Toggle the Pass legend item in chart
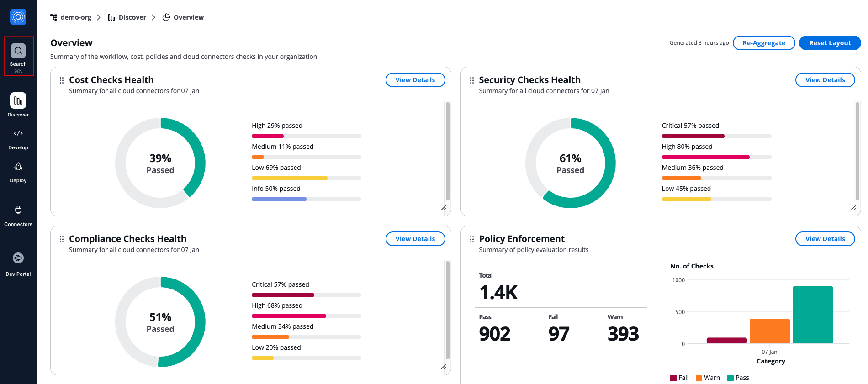The height and width of the screenshot is (384, 868). 738,378
